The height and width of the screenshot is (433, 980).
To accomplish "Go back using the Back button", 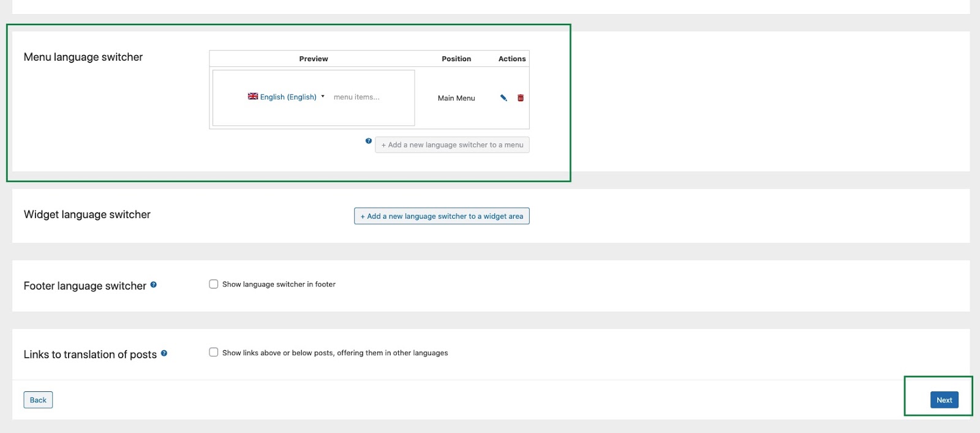I will click(x=38, y=400).
